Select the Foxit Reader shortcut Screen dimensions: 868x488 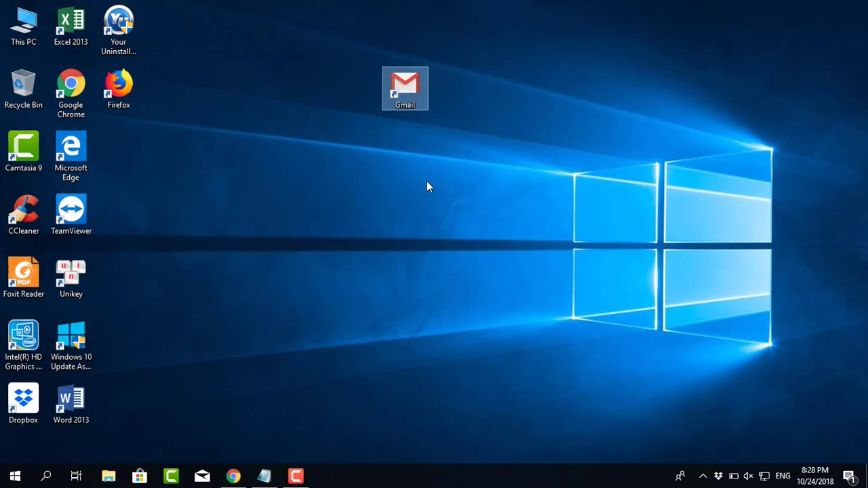(24, 279)
